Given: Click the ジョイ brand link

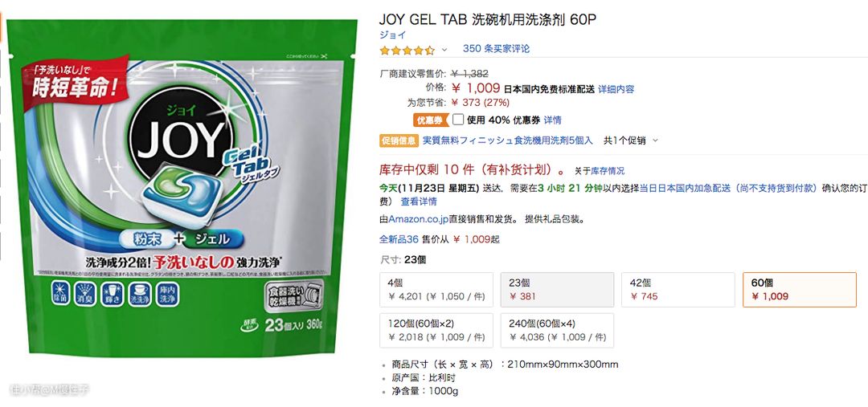Looking at the screenshot, I should click(x=392, y=35).
